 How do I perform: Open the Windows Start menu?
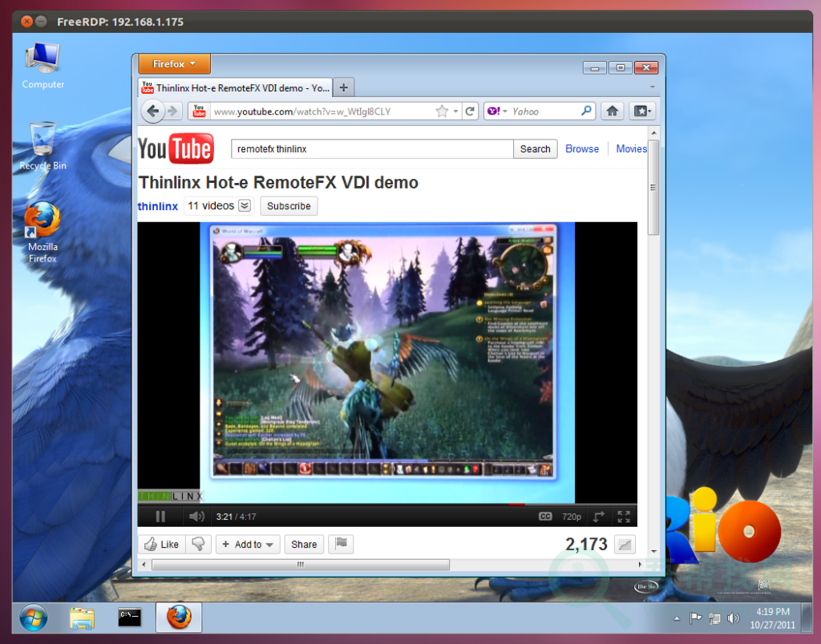tap(34, 618)
